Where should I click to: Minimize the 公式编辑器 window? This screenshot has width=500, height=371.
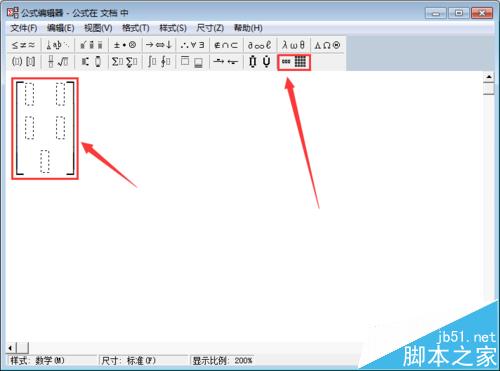[436, 13]
